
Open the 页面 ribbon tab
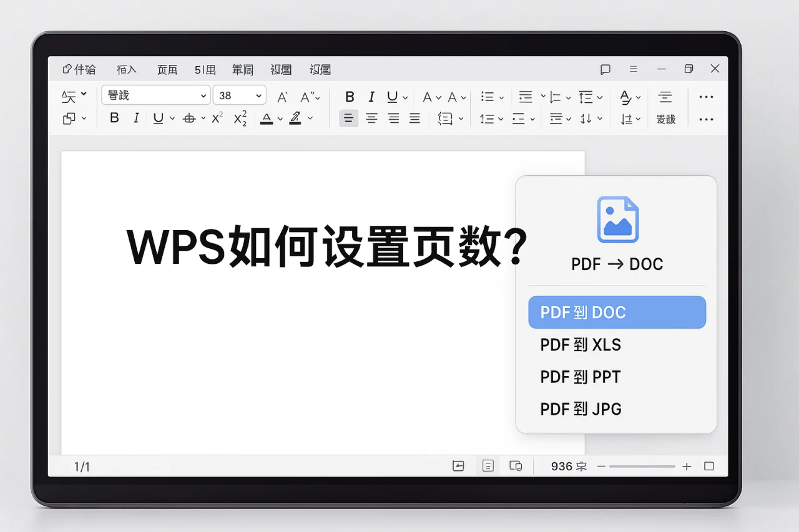pyautogui.click(x=167, y=69)
